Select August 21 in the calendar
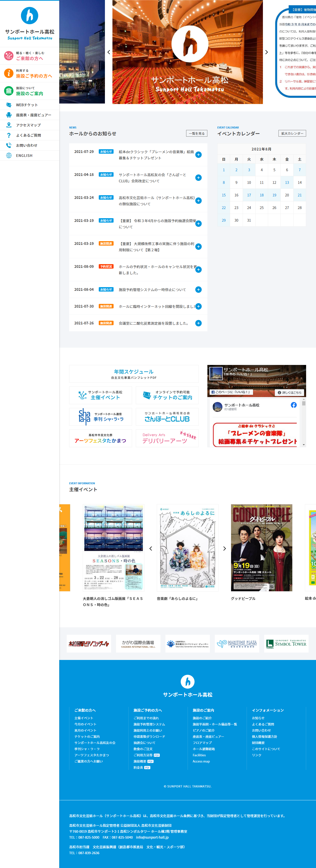 299,195
